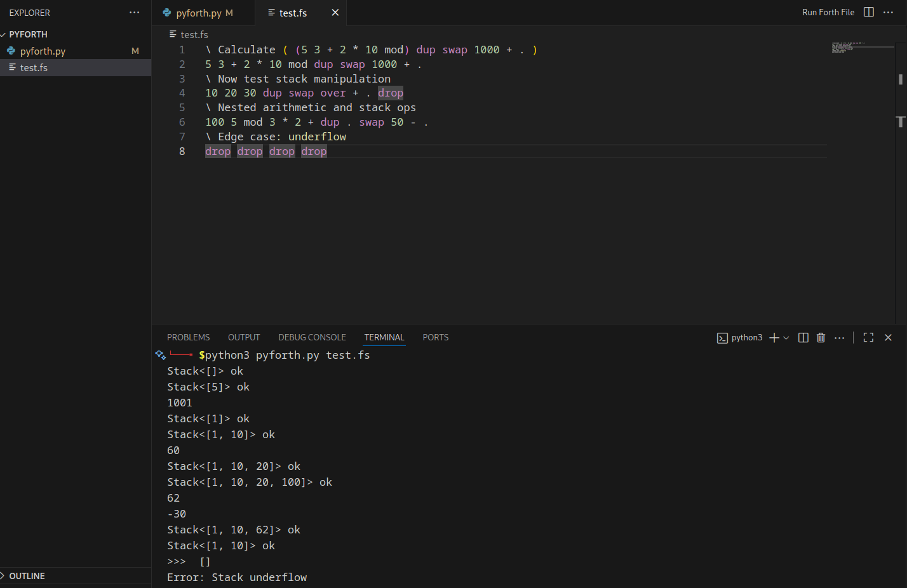Kill terminal with the trash icon

(821, 338)
